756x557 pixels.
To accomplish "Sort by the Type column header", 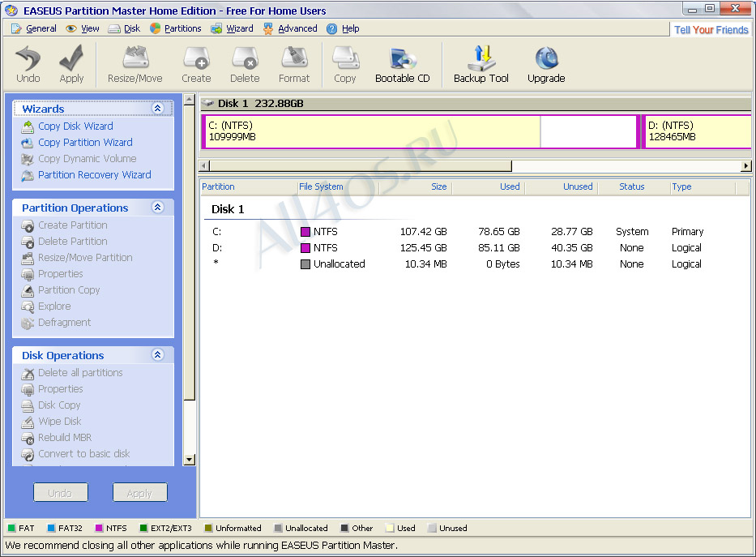I will [x=703, y=187].
